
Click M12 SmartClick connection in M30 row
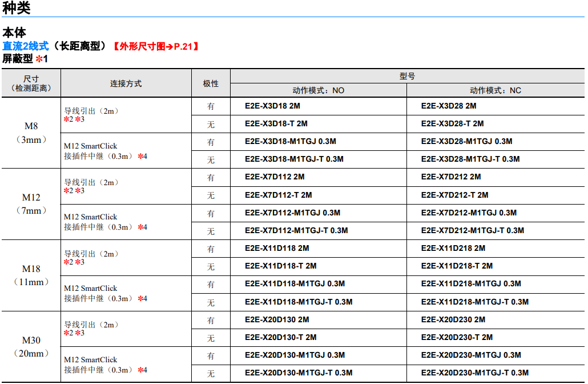[x=106, y=365]
